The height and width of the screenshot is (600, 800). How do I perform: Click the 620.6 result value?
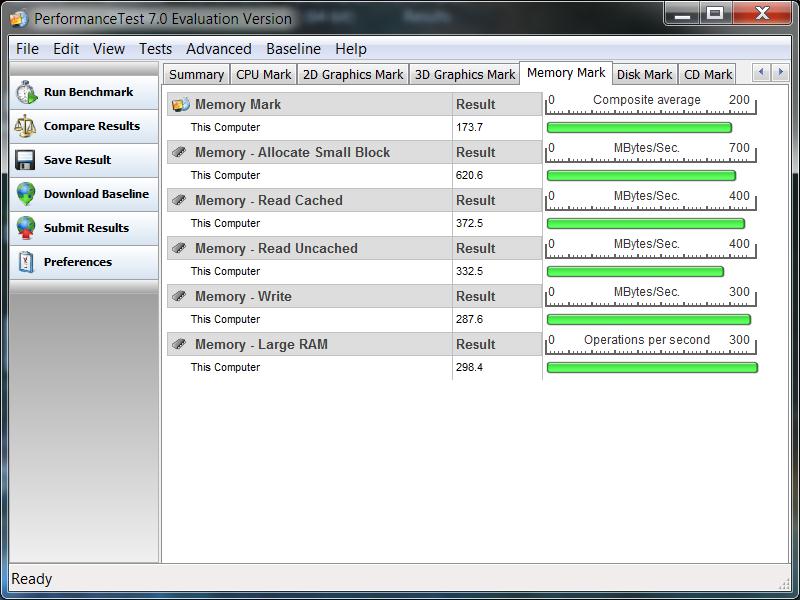click(x=469, y=176)
